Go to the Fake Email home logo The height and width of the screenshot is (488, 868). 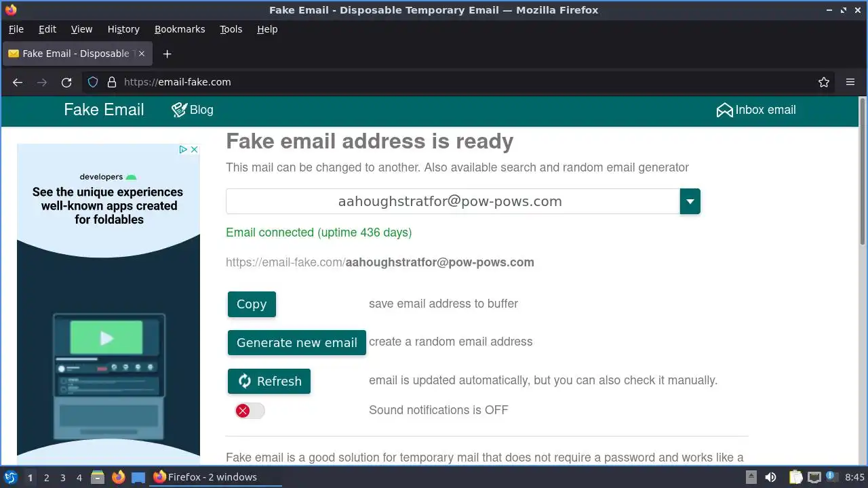tap(104, 110)
